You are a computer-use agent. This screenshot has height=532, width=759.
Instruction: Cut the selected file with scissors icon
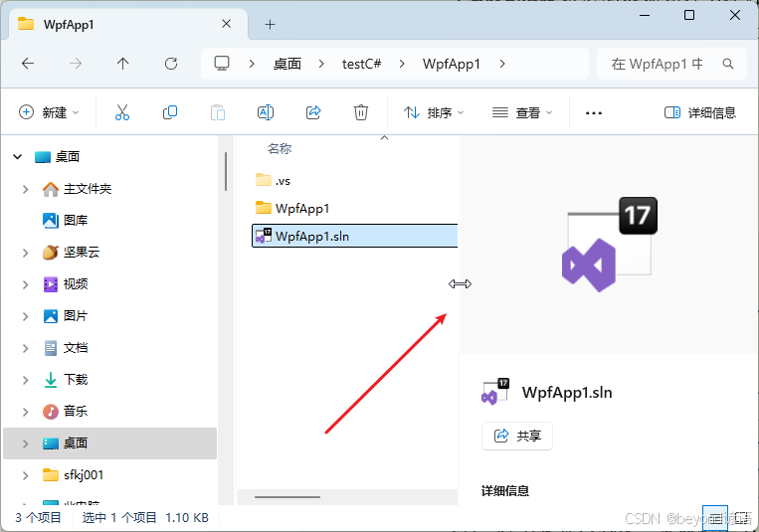tap(122, 112)
